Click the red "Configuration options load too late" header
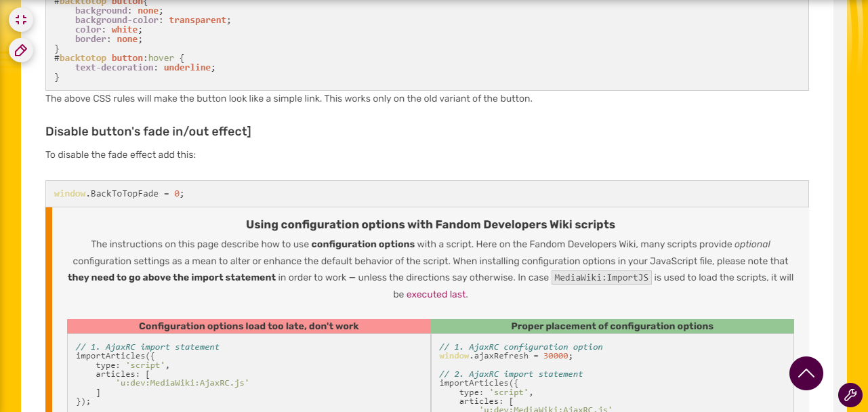The image size is (868, 412). 249,327
